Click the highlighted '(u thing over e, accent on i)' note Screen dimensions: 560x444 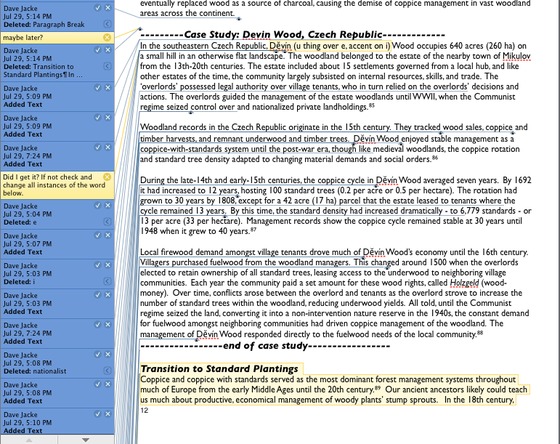[x=342, y=46]
